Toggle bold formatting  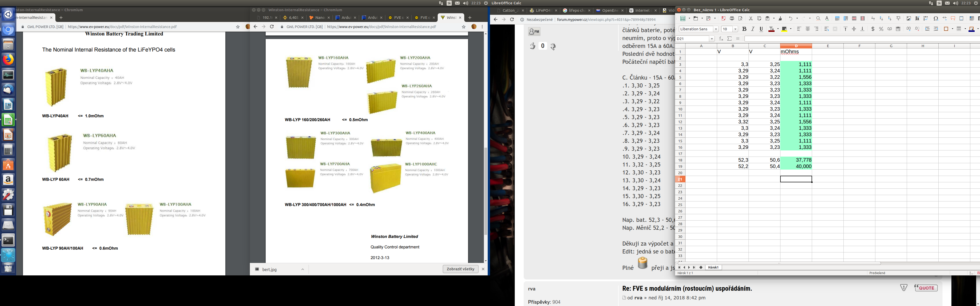(x=744, y=29)
